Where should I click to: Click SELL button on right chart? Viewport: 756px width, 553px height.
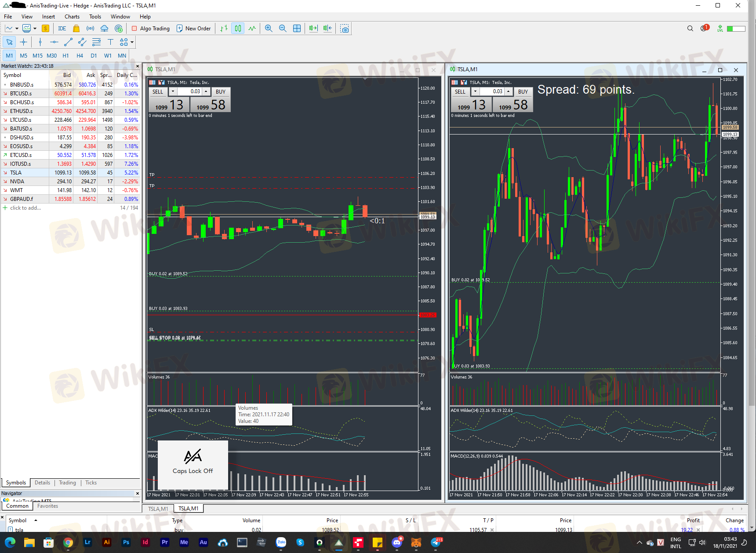point(460,92)
